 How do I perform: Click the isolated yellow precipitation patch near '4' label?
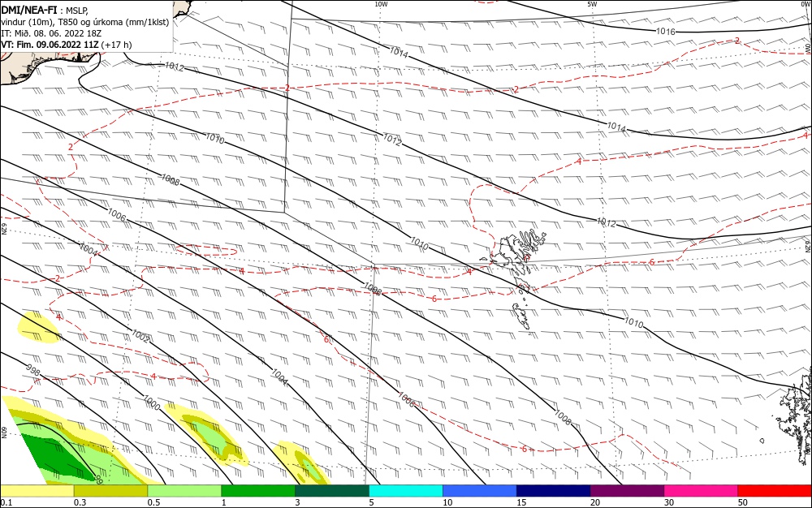click(38, 328)
